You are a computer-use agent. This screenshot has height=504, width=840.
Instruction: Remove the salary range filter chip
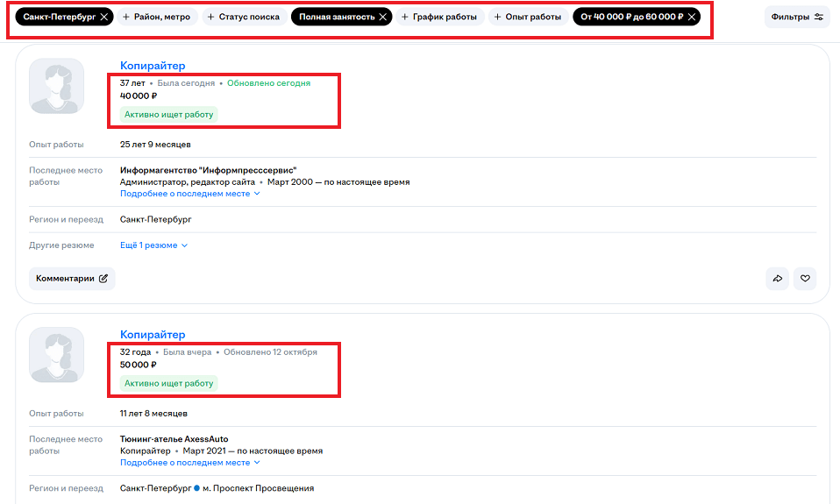click(692, 17)
